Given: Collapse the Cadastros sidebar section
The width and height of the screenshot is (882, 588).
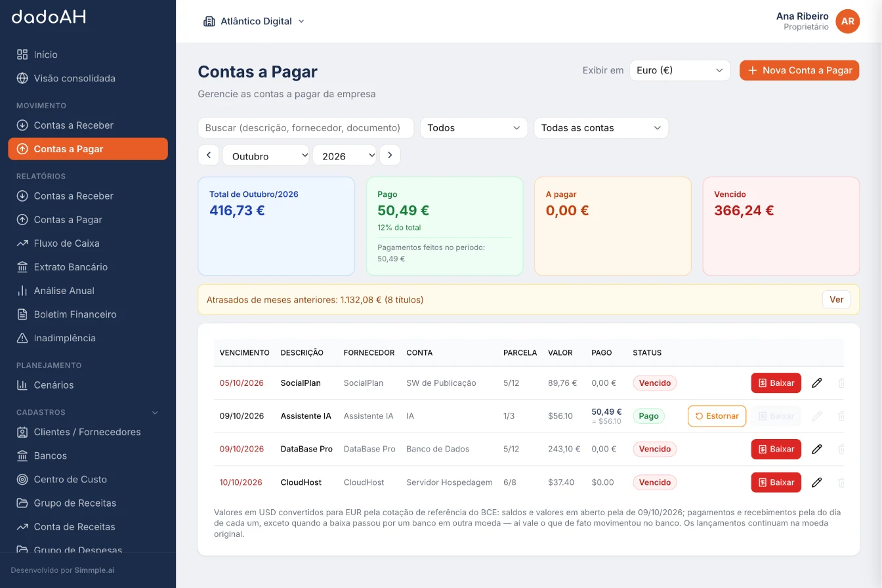Looking at the screenshot, I should [156, 413].
